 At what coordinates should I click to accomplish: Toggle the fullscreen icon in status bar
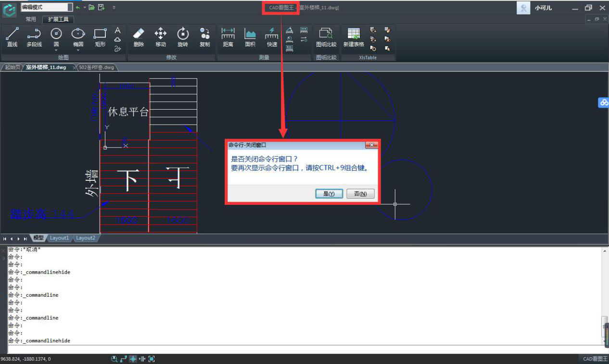152,359
